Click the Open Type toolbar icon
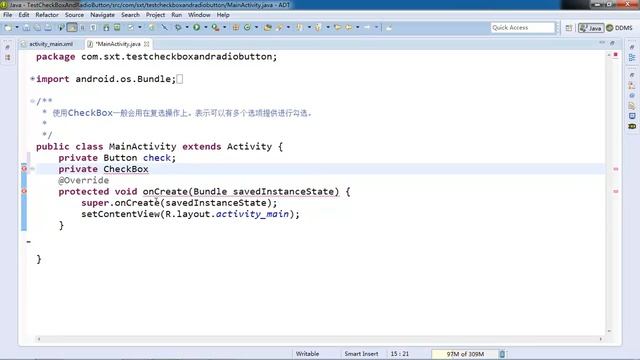Screen dimensions: 640x360 (x=268, y=28)
